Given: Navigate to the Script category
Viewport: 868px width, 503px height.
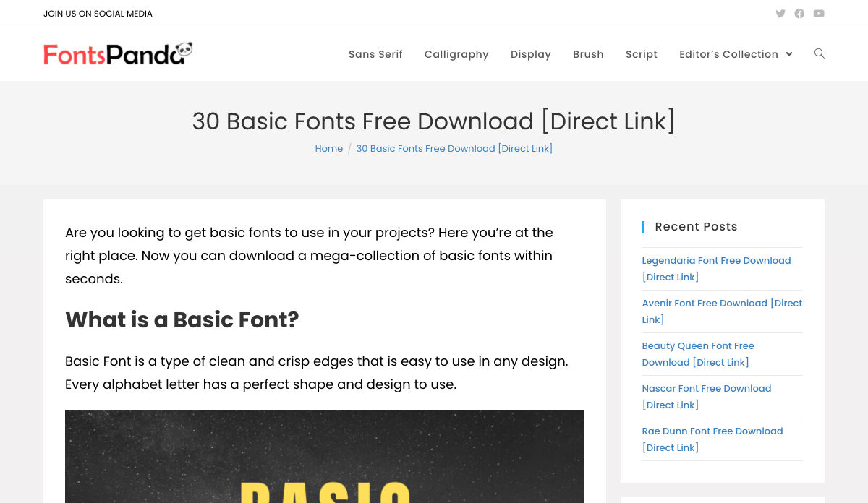Looking at the screenshot, I should coord(641,54).
